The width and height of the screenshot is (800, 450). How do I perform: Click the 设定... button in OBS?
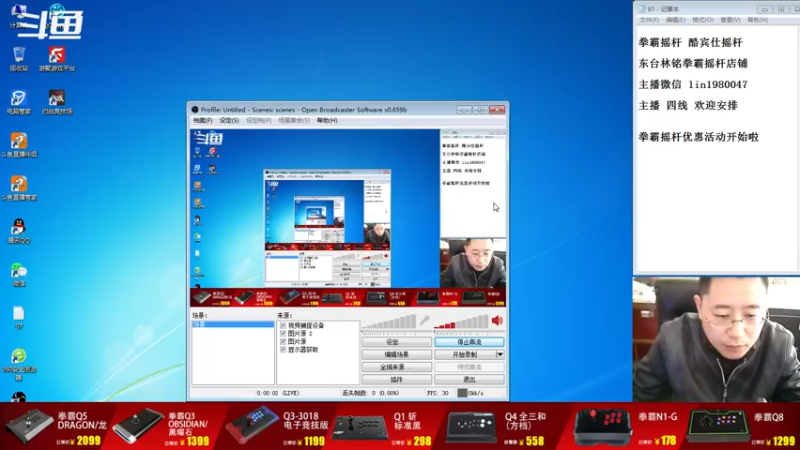pos(396,342)
